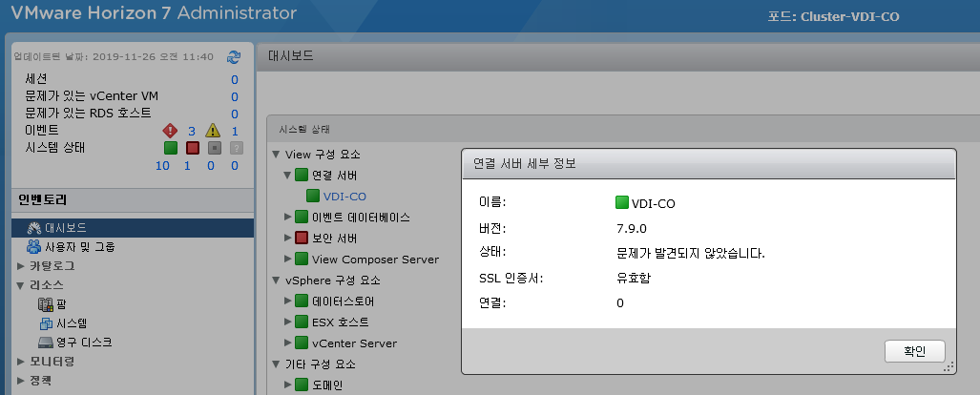Collapse vSphere 구성 요소 tree
This screenshot has height=395, width=980.
coord(276,280)
